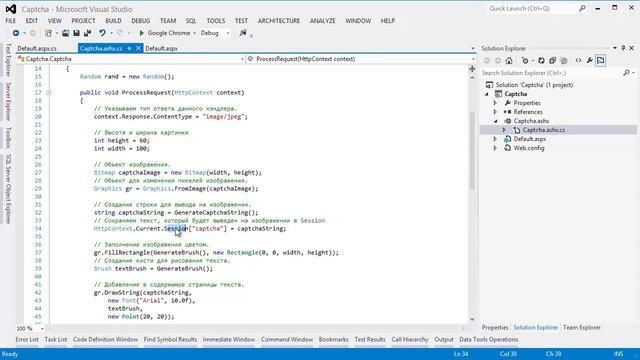The height and width of the screenshot is (360, 640).
Task: Open the ProcessRequest member dropdown
Action: coord(473,59)
